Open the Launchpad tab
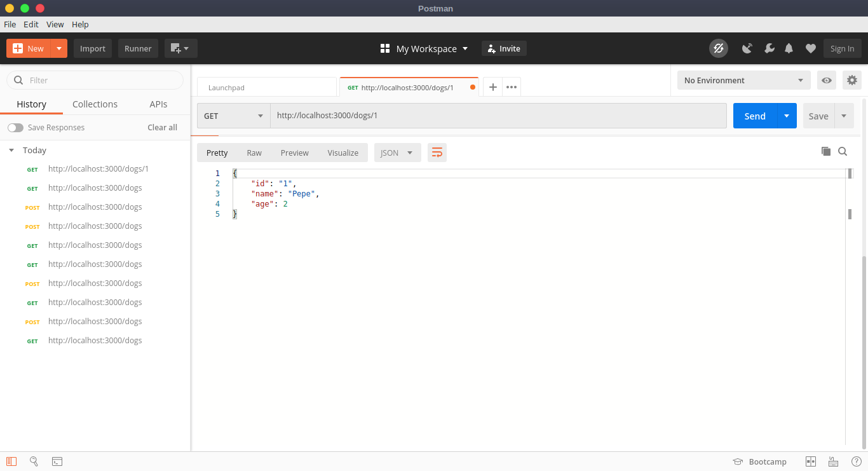Screen dimensions: 868x471 pyautogui.click(x=267, y=87)
